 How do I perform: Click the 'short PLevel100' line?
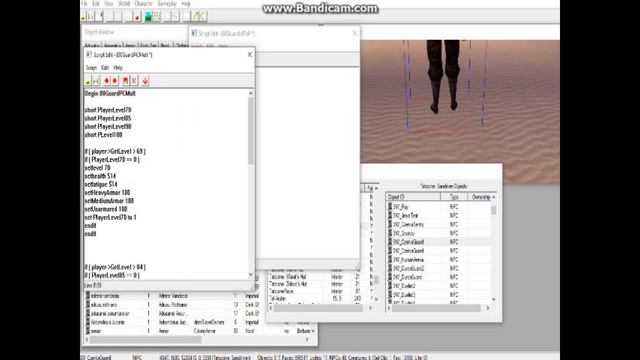(x=104, y=135)
